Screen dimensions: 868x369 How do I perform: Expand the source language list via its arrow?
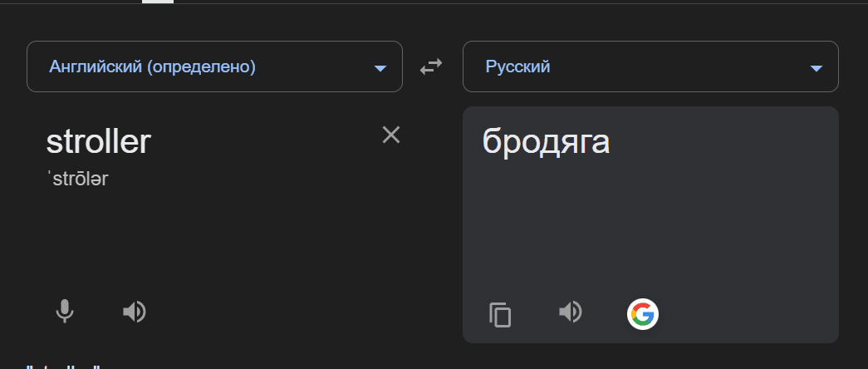tap(380, 68)
